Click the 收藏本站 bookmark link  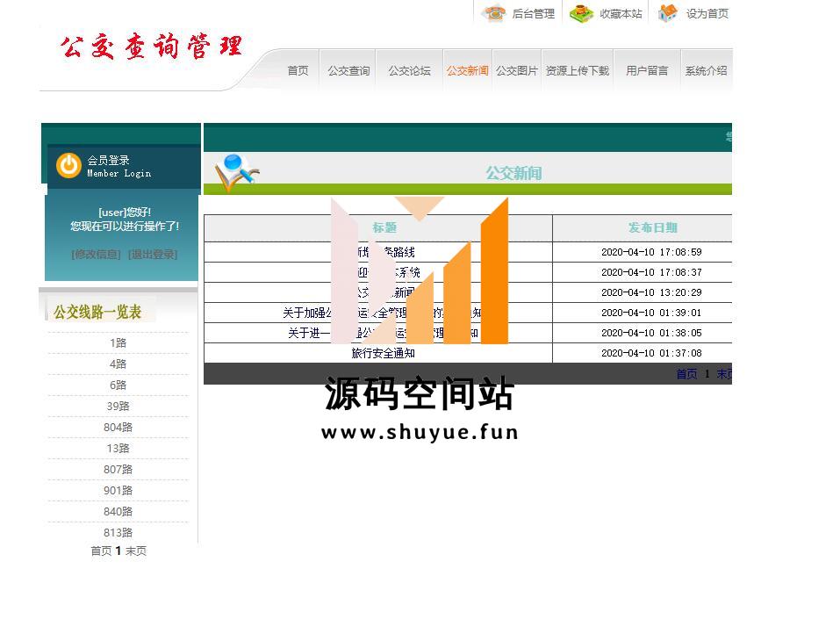point(621,14)
